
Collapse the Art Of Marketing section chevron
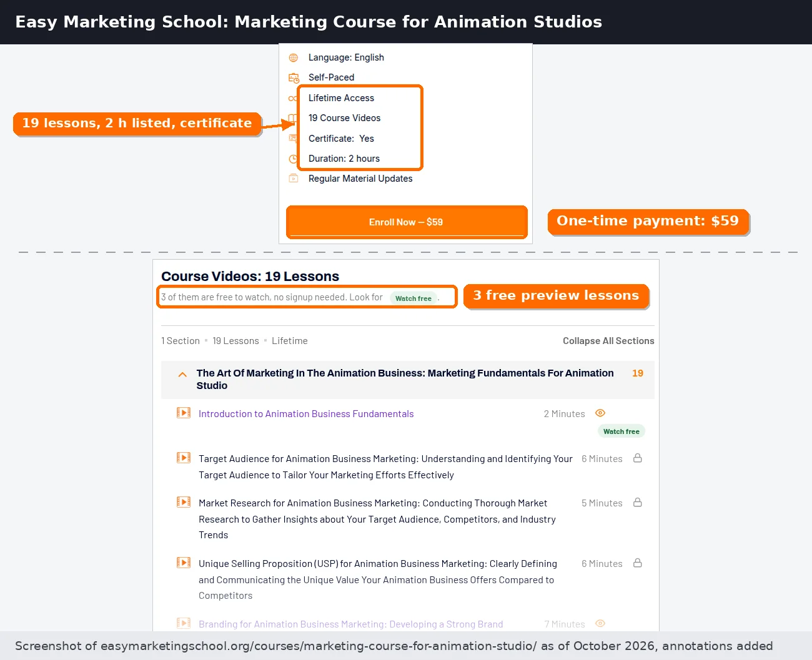point(182,375)
